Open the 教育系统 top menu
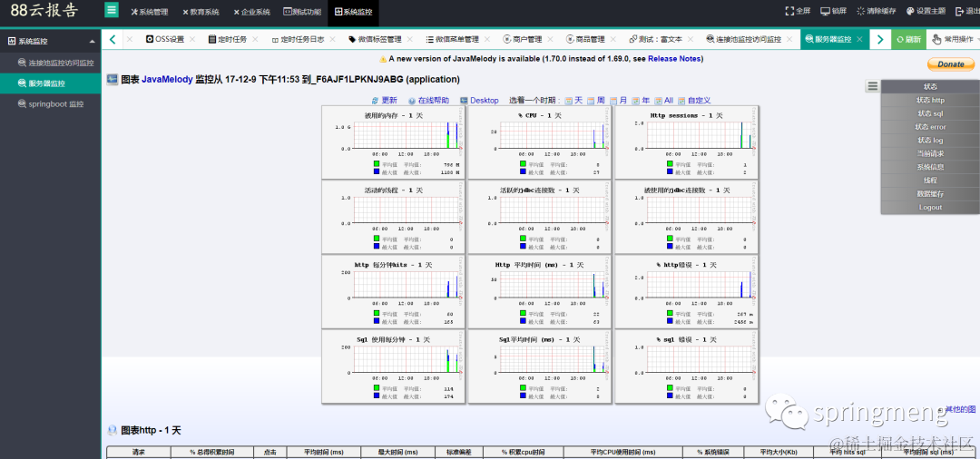The width and height of the screenshot is (980, 459). pyautogui.click(x=201, y=12)
